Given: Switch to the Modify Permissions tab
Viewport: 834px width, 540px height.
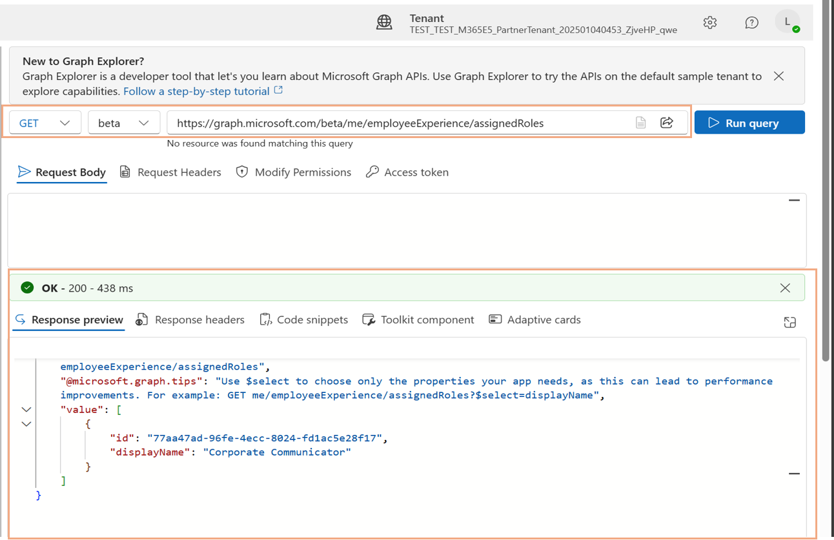Looking at the screenshot, I should tap(294, 172).
